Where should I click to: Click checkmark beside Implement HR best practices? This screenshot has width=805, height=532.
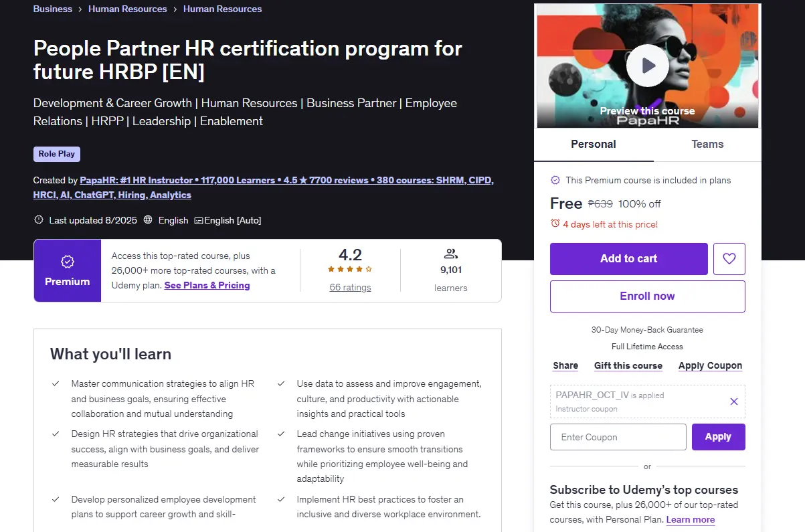click(x=282, y=500)
